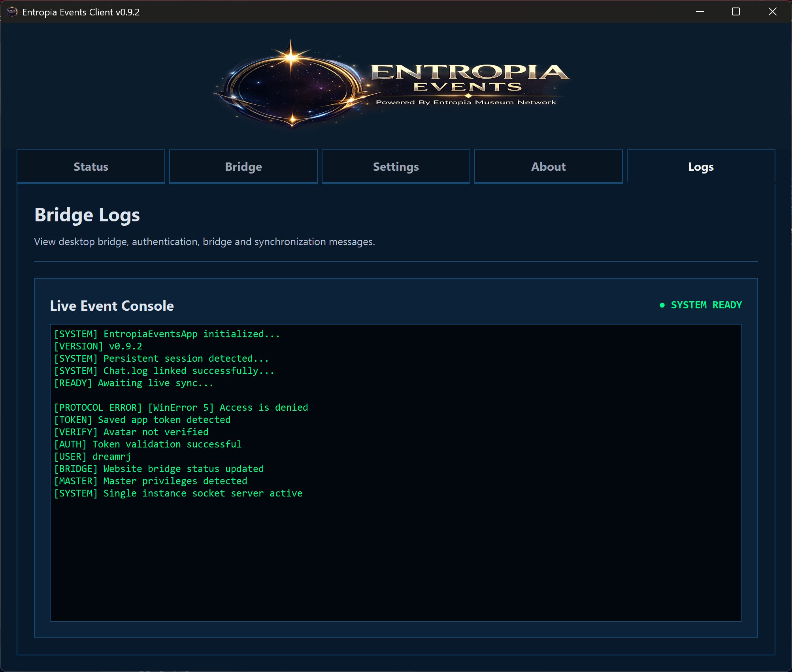Open the Bridge tab
Viewport: 792px width, 672px height.
243,166
